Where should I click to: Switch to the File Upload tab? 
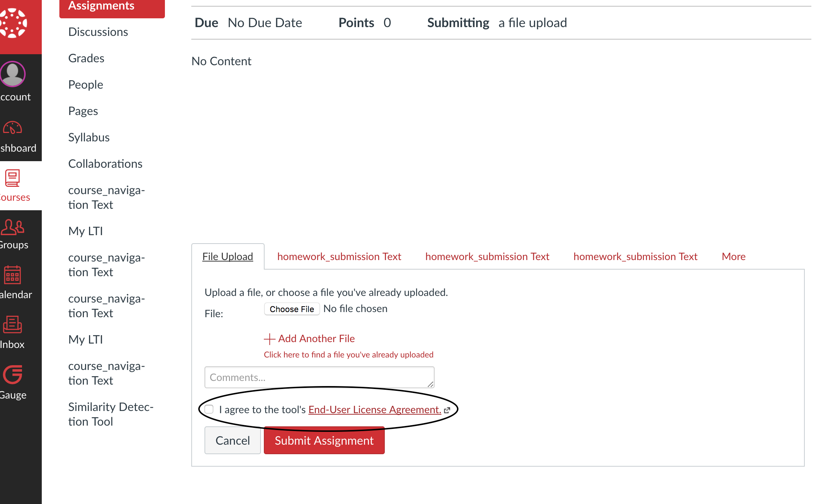pos(227,256)
